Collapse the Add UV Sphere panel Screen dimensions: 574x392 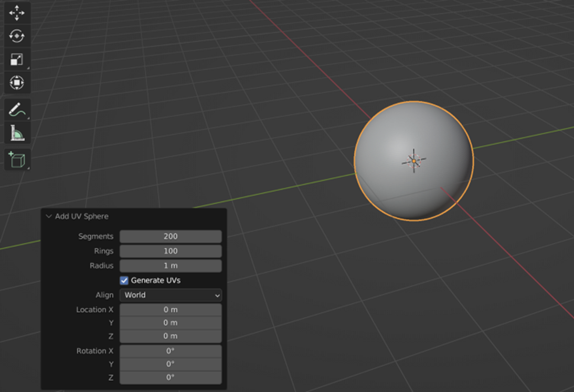[49, 216]
